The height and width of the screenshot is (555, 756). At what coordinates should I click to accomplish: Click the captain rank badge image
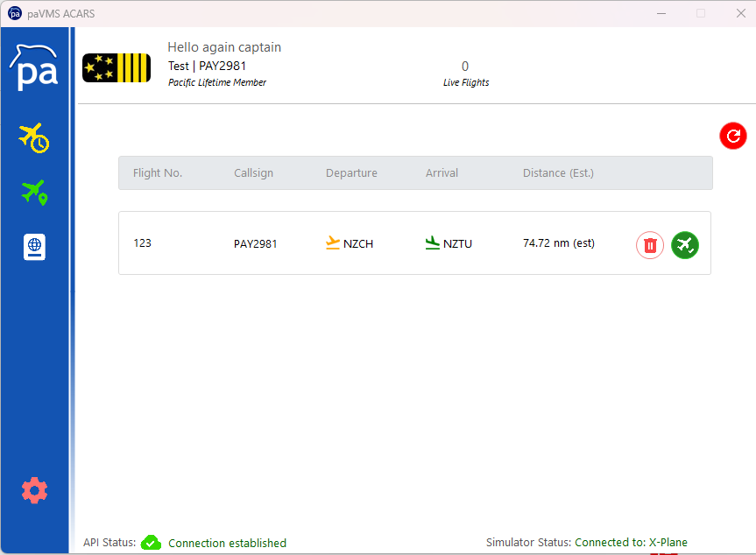pos(117,68)
